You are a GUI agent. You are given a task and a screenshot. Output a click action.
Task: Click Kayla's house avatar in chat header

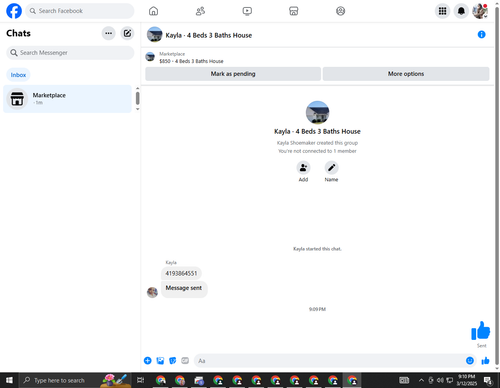(154, 35)
